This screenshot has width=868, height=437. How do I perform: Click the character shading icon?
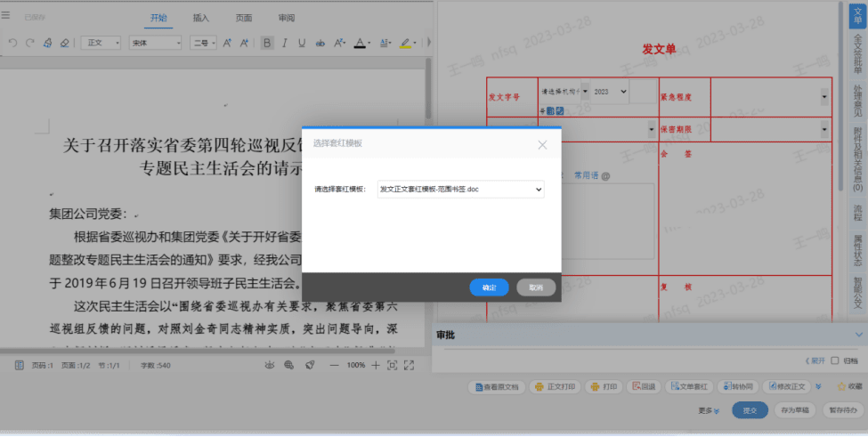click(x=385, y=43)
